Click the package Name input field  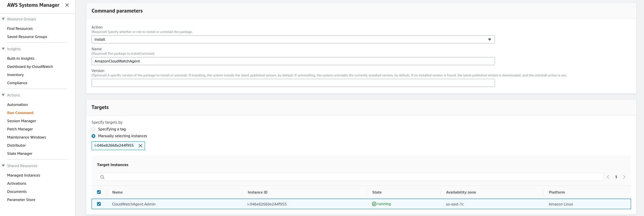293,61
